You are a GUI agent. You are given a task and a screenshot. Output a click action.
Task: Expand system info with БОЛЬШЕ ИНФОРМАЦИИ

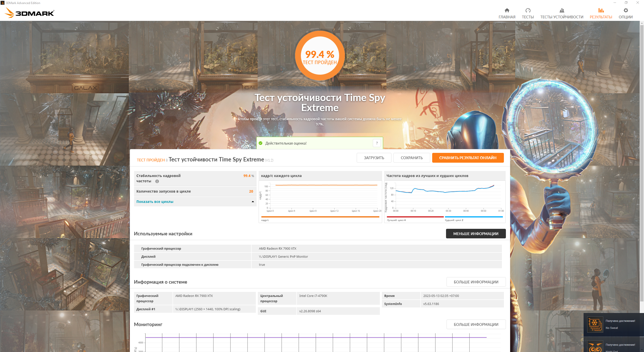476,282
